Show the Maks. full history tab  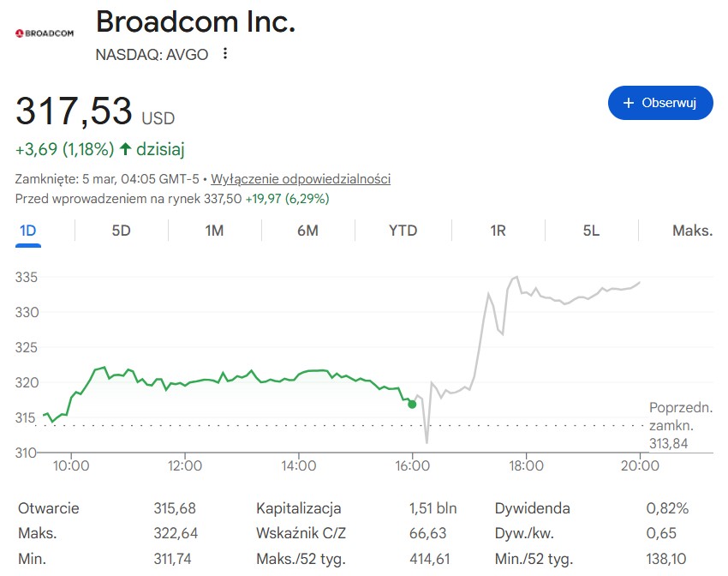coord(692,231)
